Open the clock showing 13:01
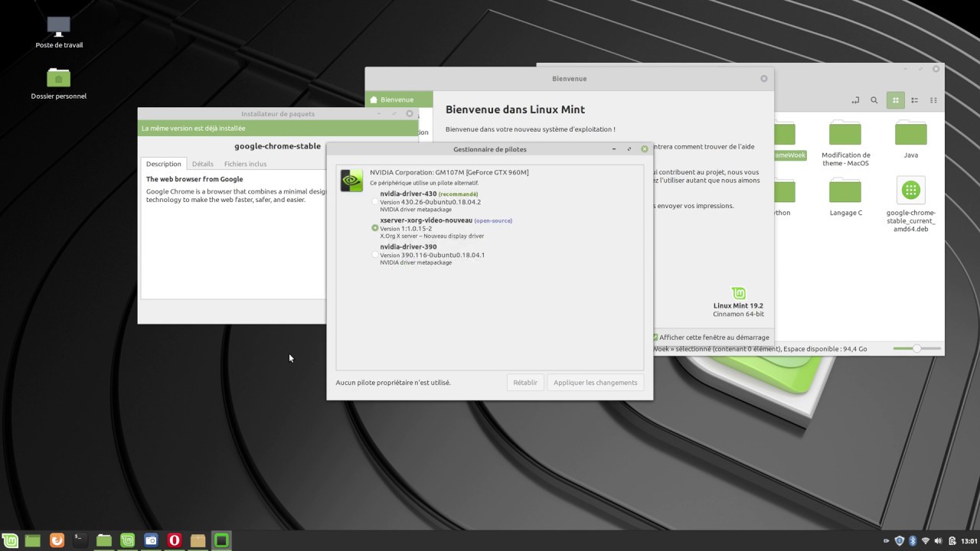980x551 pixels. 969,541
